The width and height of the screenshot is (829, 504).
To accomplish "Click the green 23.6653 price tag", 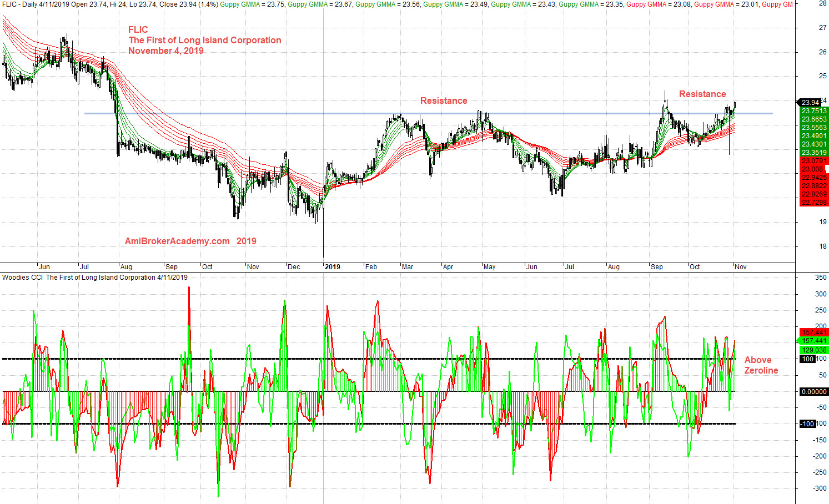I will [814, 119].
